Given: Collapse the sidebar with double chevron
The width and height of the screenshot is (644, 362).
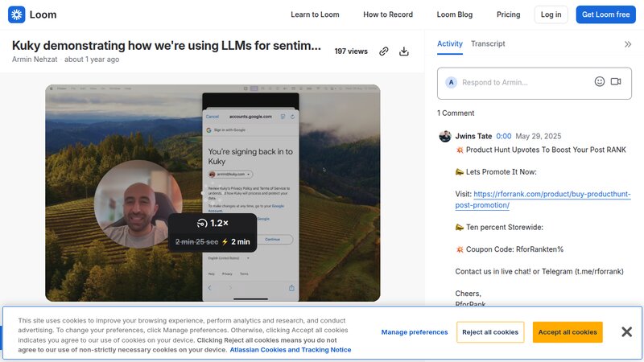Looking at the screenshot, I should [628, 44].
